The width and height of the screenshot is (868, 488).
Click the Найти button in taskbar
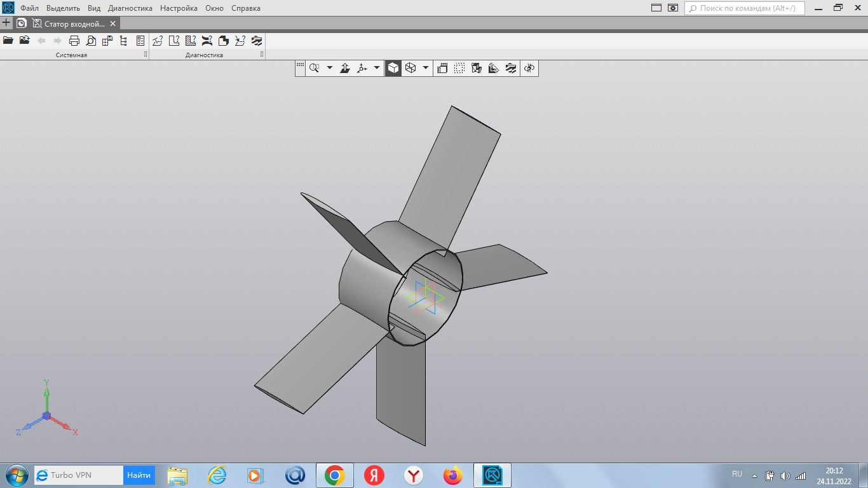(139, 475)
